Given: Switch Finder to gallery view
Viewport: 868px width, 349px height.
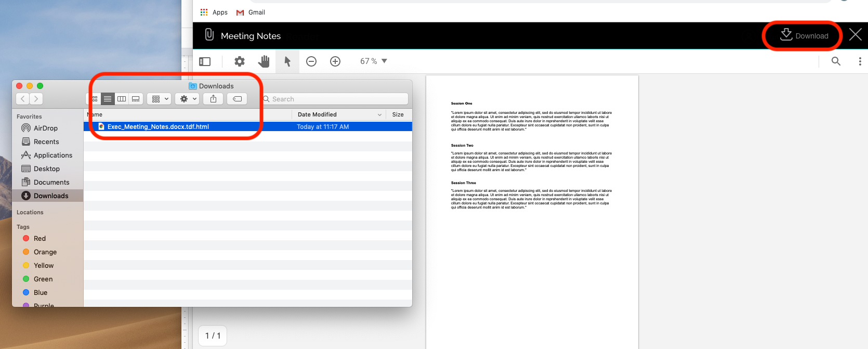Looking at the screenshot, I should coord(136,99).
